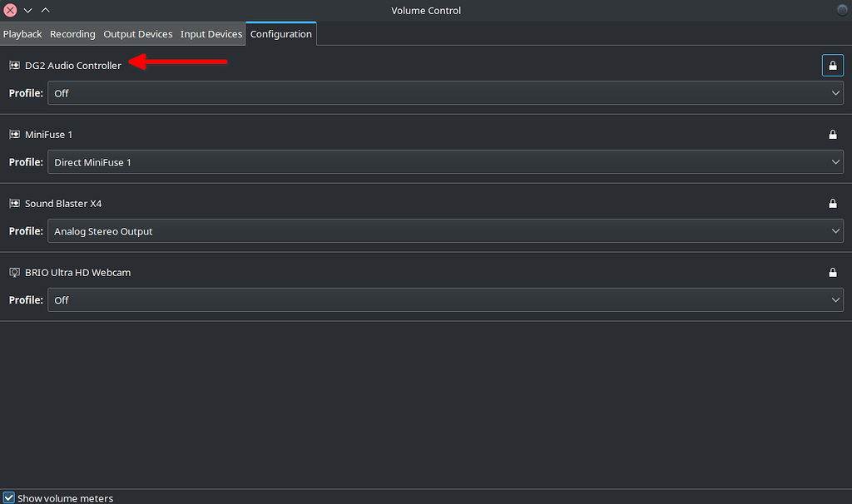
Task: Click the lock icon for BRIO Ultra HD Webcam
Action: [833, 272]
